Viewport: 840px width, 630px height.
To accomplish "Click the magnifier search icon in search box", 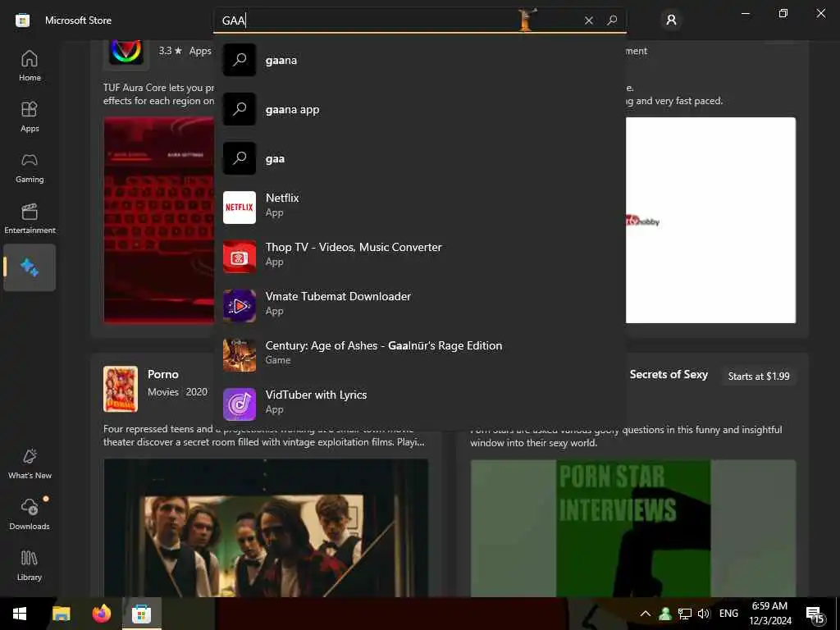I will (x=612, y=21).
